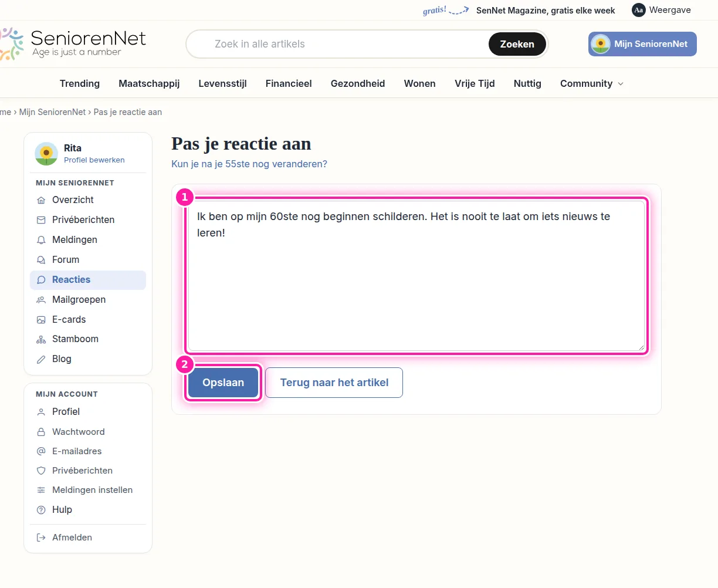Click the text area resize handle
This screenshot has width=718, height=588.
pos(641,347)
